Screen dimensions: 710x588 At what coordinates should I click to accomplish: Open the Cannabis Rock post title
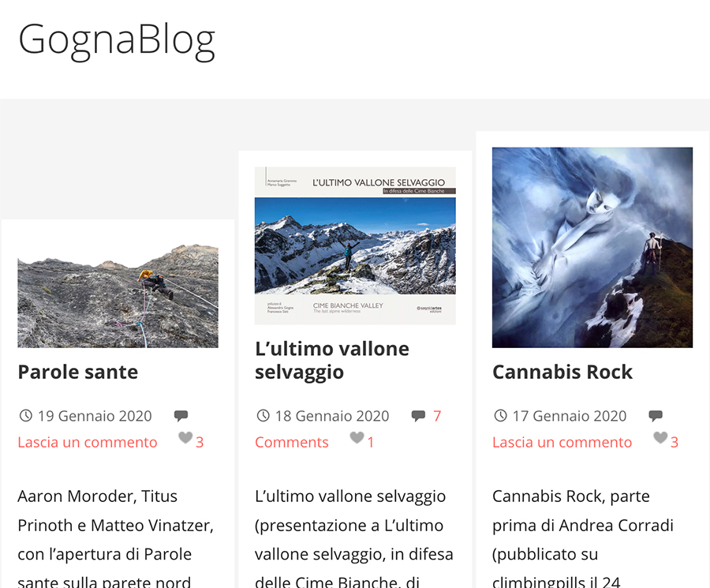(x=562, y=372)
